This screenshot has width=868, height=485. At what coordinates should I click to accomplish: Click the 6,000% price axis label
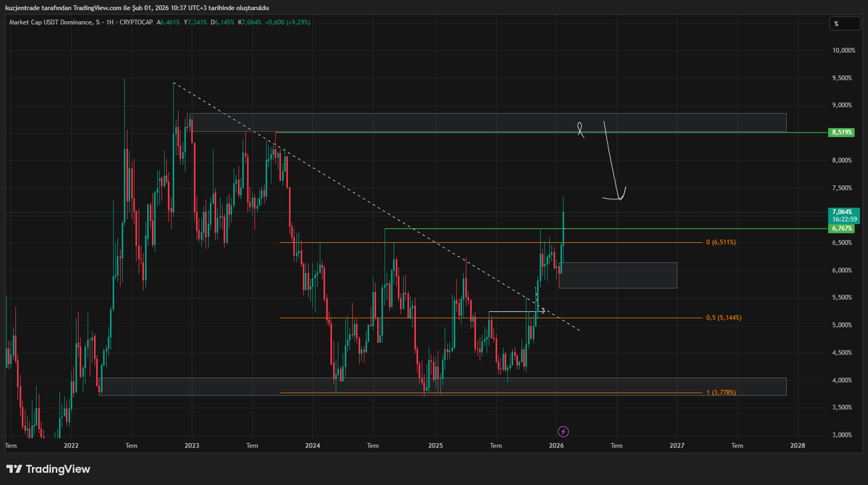point(843,270)
